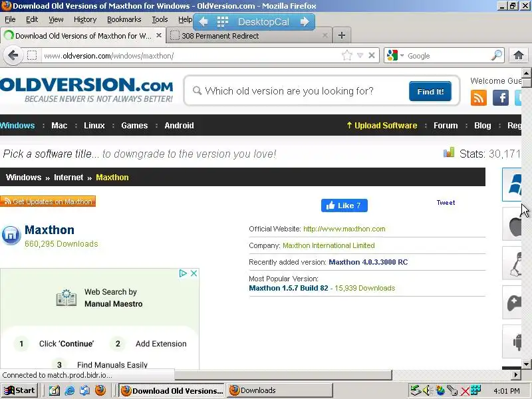Open official website maxthon.com link

344,229
